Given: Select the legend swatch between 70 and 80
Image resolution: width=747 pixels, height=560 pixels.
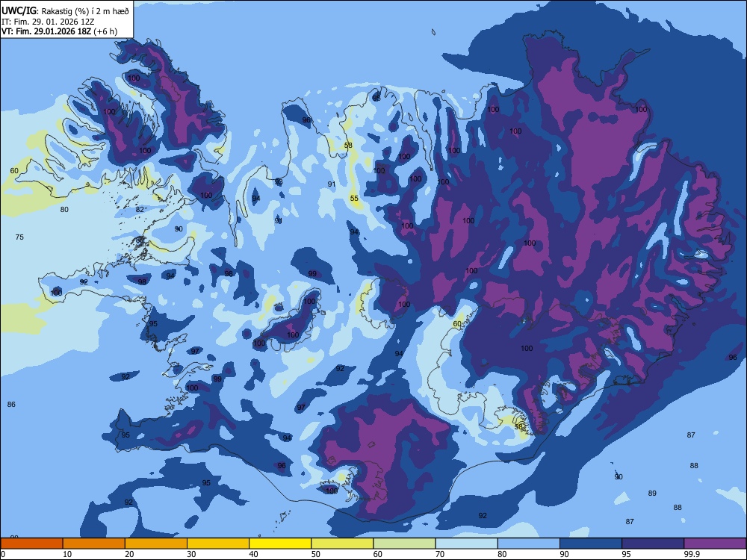Looking at the screenshot, I should pos(466,544).
